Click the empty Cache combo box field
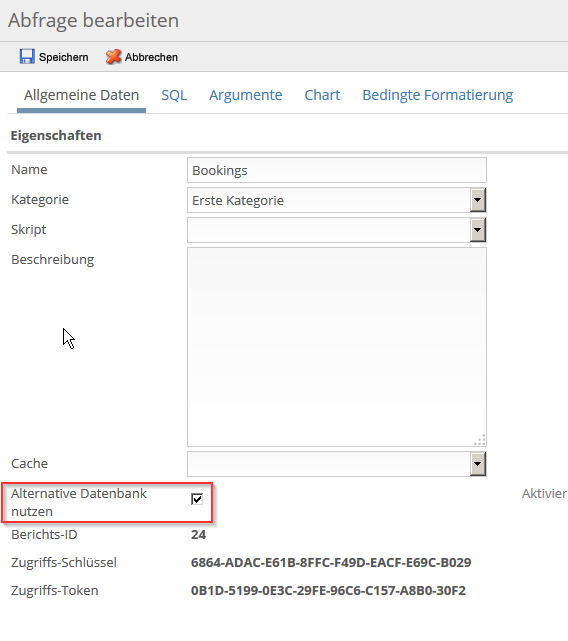 pyautogui.click(x=329, y=464)
